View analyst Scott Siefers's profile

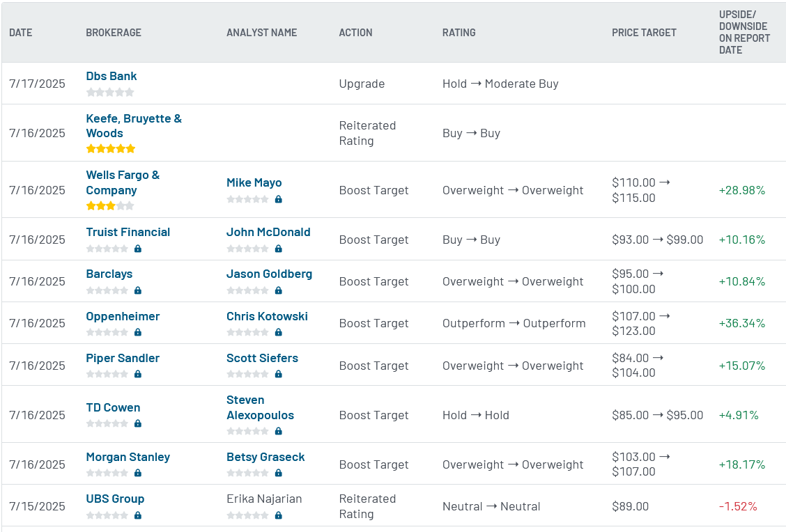262,358
